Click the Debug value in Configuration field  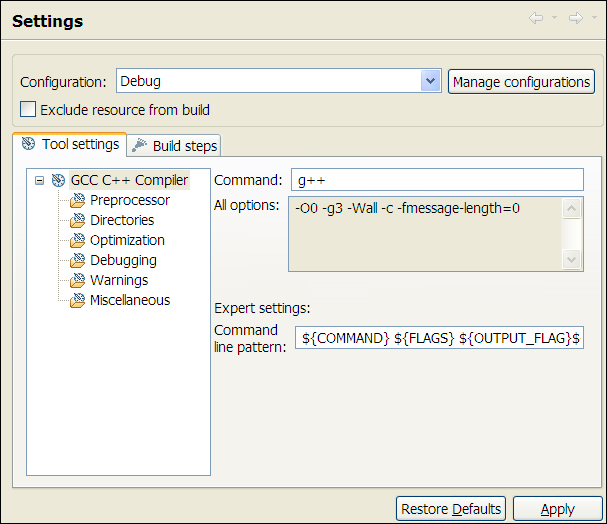(140, 82)
